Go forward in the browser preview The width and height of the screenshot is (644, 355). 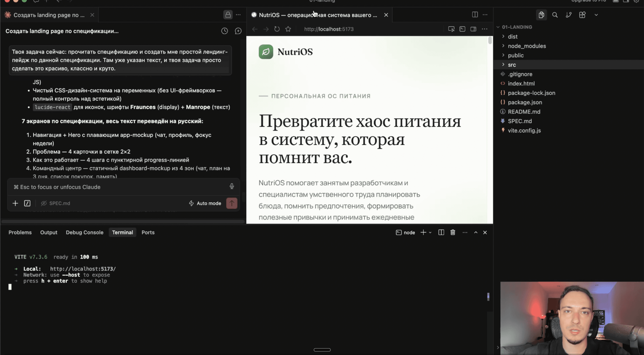coord(266,29)
